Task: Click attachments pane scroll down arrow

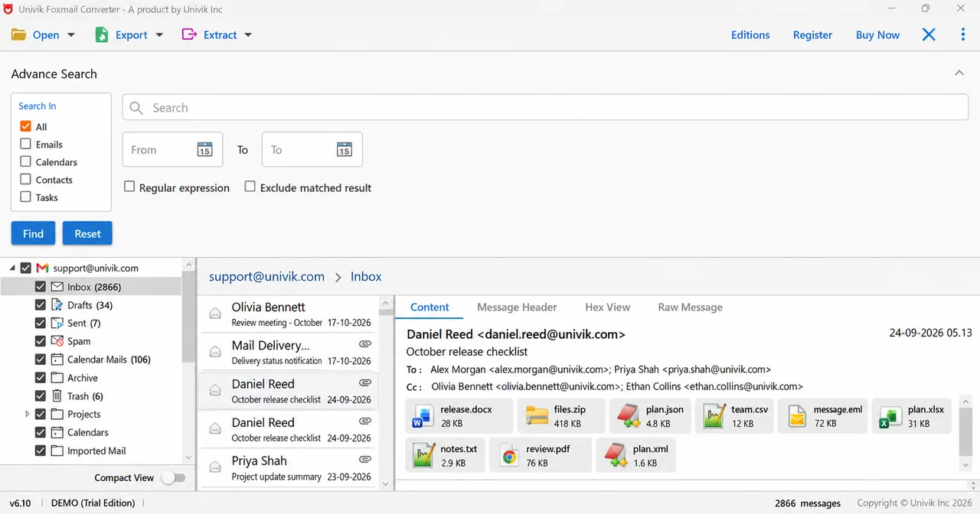Action: 965,465
